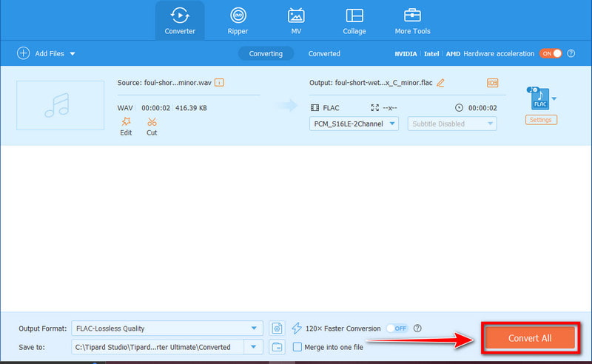The height and width of the screenshot is (364, 592).
Task: Open the orange Settings button
Action: tap(541, 120)
